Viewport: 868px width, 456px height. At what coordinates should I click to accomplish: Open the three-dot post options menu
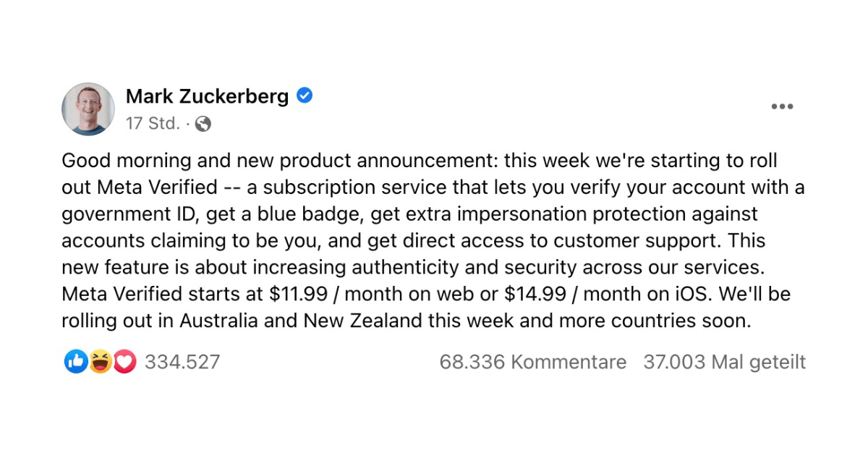pos(782,107)
